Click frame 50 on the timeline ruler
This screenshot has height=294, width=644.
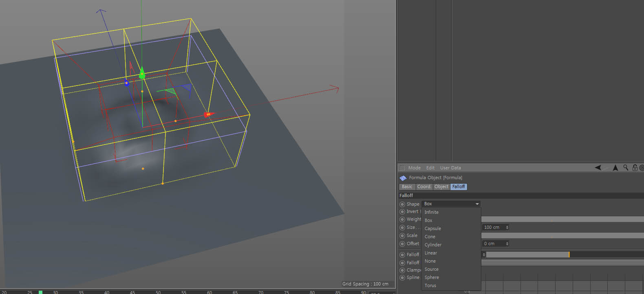point(158,292)
